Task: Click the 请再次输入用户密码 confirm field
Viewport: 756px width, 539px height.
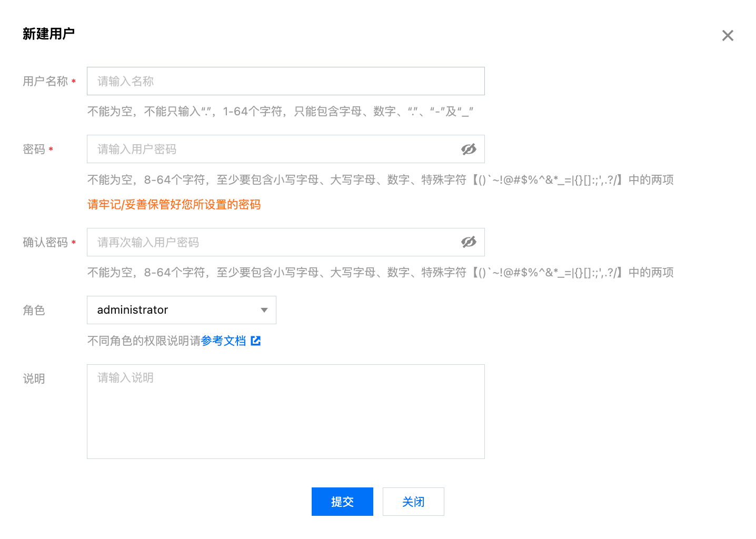Action: coord(285,242)
